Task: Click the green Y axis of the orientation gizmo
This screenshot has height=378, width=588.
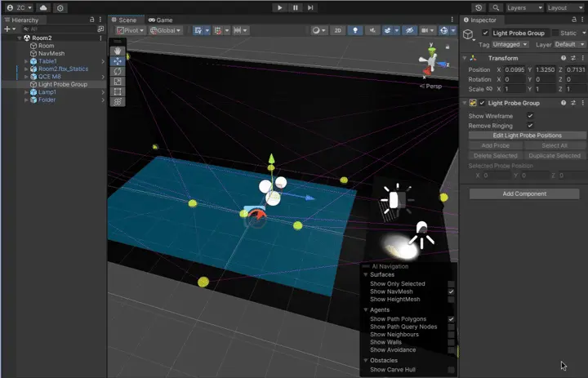Action: coord(432,50)
